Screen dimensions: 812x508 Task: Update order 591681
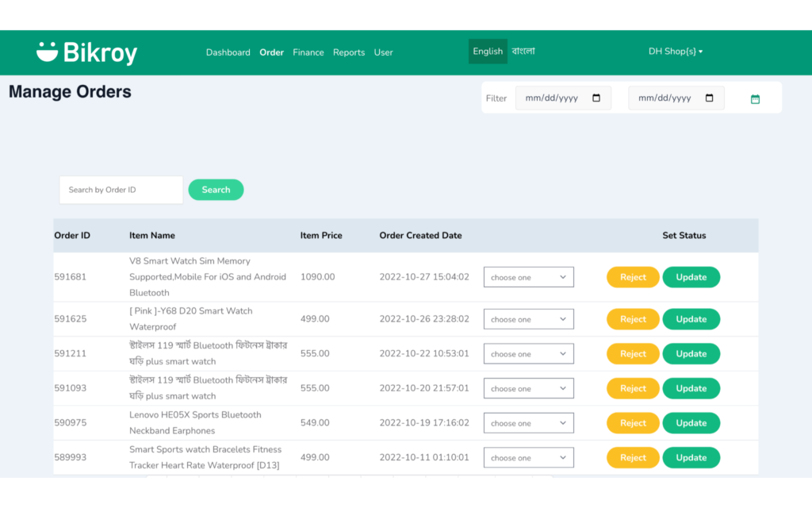pos(691,277)
